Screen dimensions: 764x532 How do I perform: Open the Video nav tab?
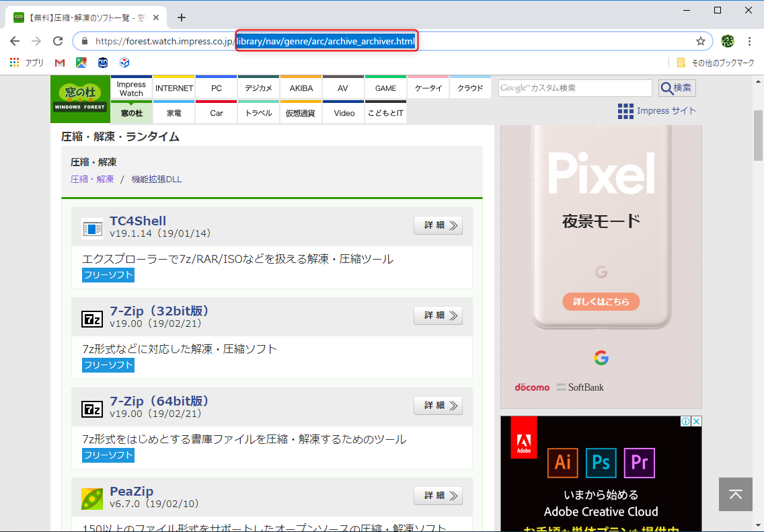(343, 112)
